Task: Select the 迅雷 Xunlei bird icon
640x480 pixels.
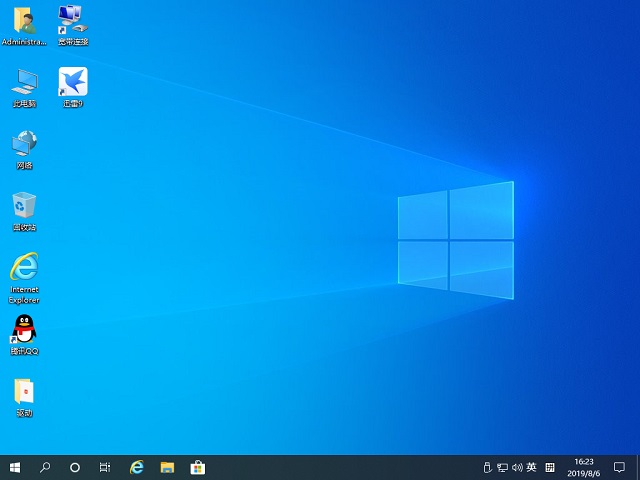Action: (72, 82)
